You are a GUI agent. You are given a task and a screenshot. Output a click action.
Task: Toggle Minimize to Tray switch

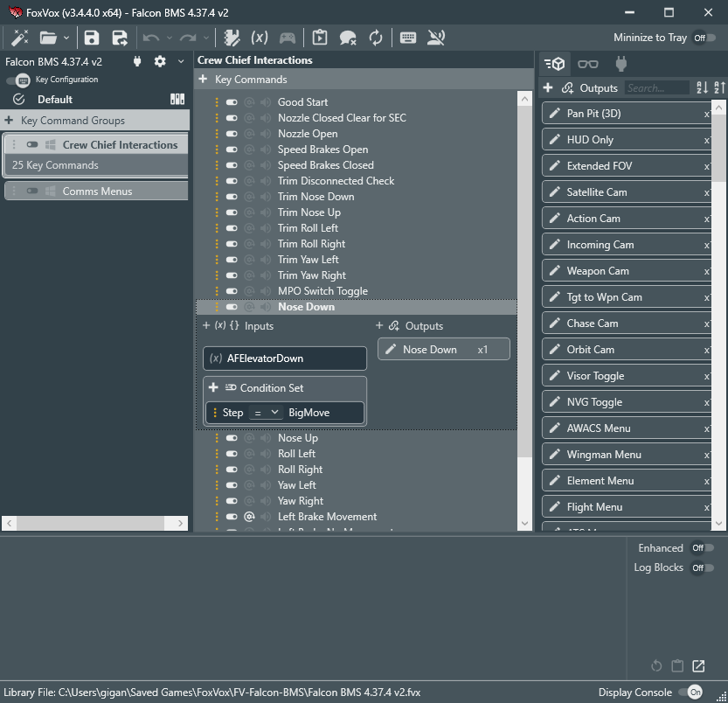(x=704, y=38)
